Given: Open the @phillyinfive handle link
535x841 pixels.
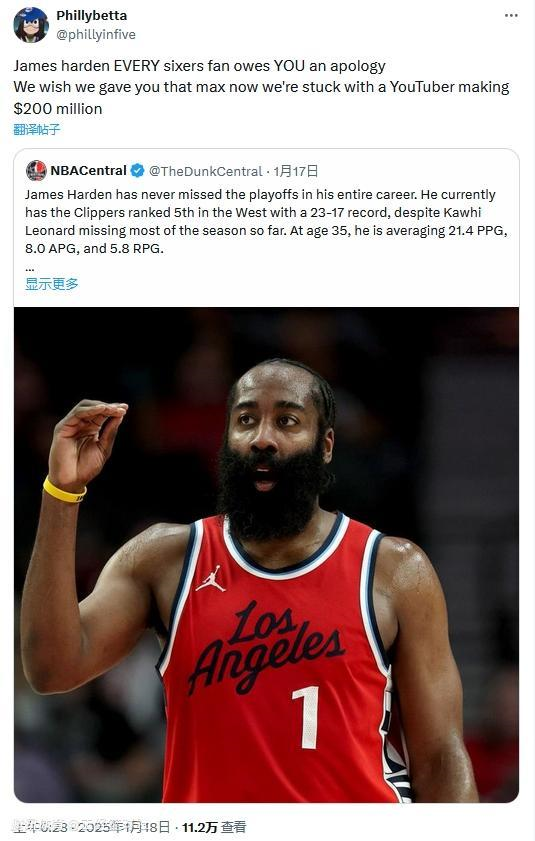Looking at the screenshot, I should coord(96,34).
